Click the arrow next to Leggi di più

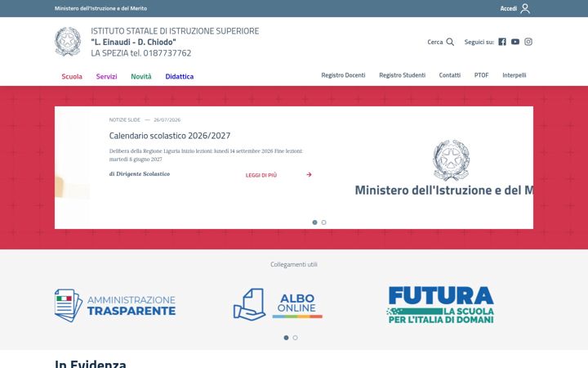tap(309, 175)
